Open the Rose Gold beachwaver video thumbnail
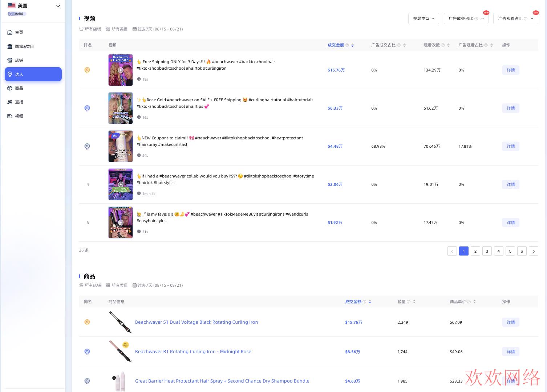This screenshot has height=392, width=547. [x=121, y=108]
